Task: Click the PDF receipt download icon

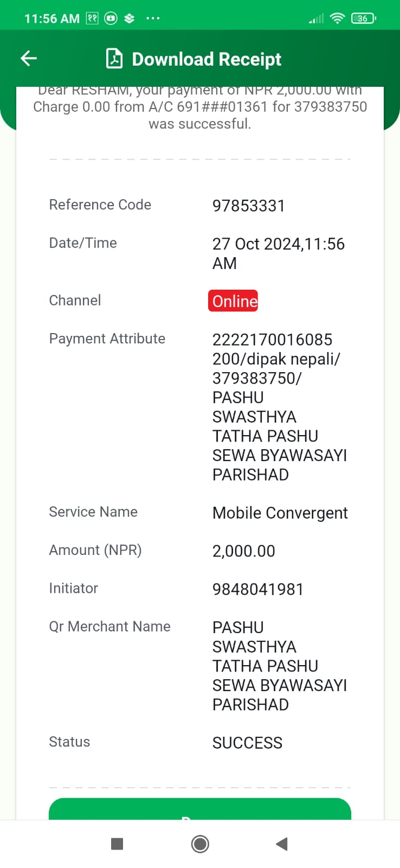Action: [x=114, y=59]
